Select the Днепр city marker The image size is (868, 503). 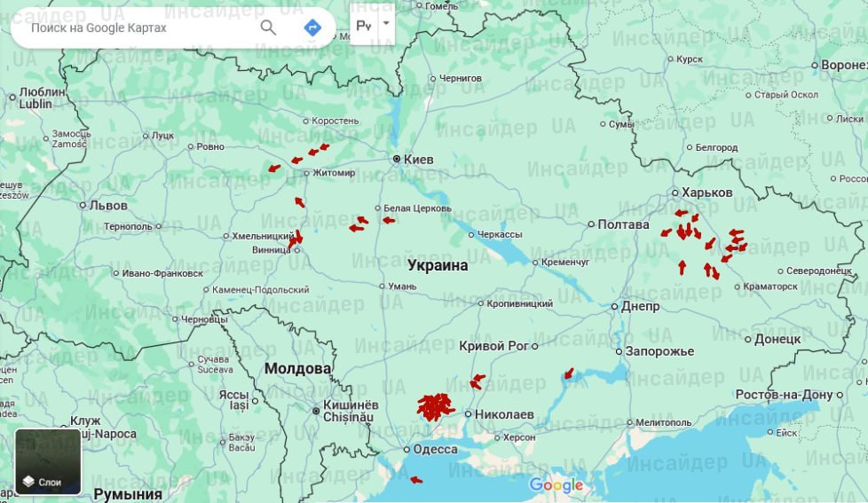pos(614,307)
